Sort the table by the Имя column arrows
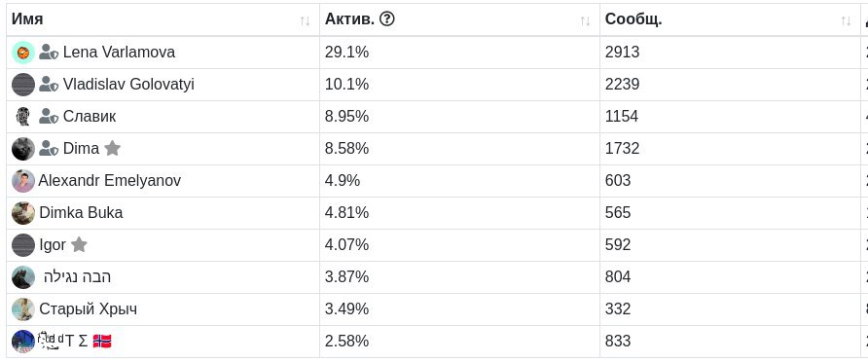The width and height of the screenshot is (868, 362). (305, 21)
